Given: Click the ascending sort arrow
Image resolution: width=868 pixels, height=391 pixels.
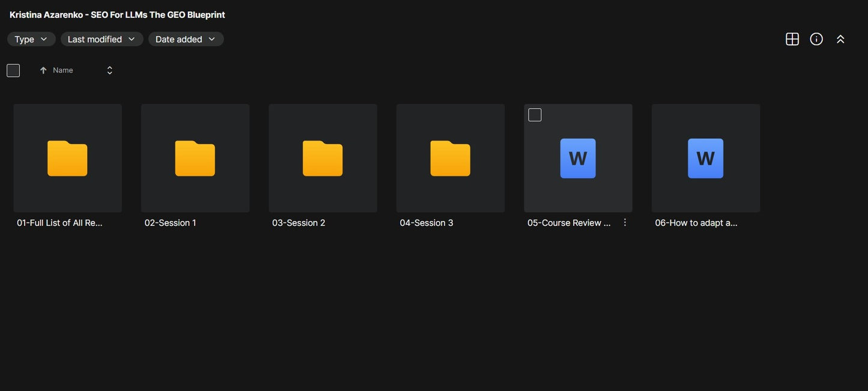Looking at the screenshot, I should [43, 70].
